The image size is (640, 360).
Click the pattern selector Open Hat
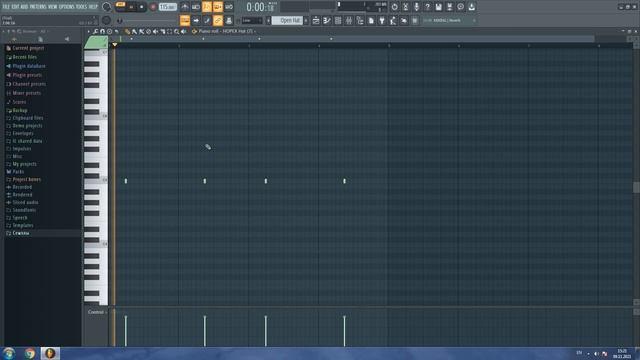coord(287,20)
